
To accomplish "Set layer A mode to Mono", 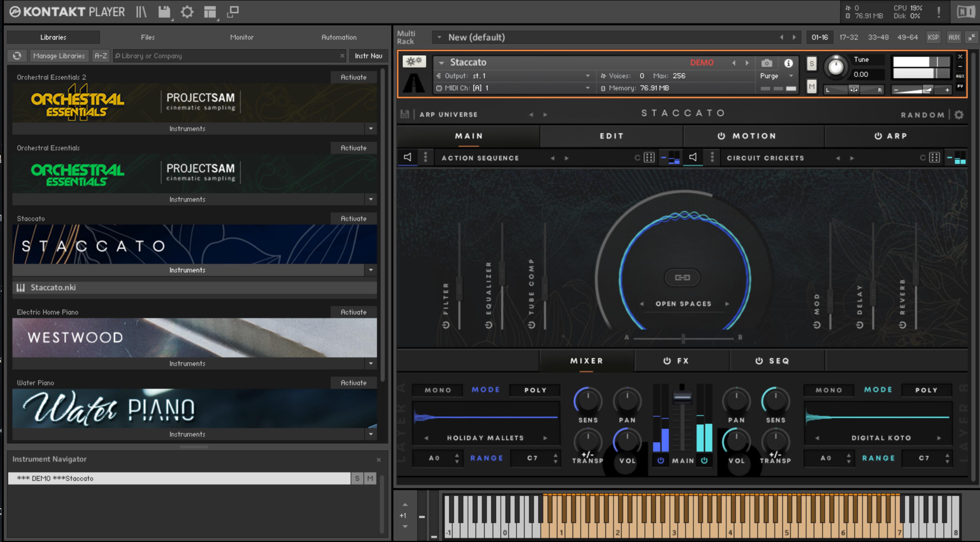I will pyautogui.click(x=437, y=390).
